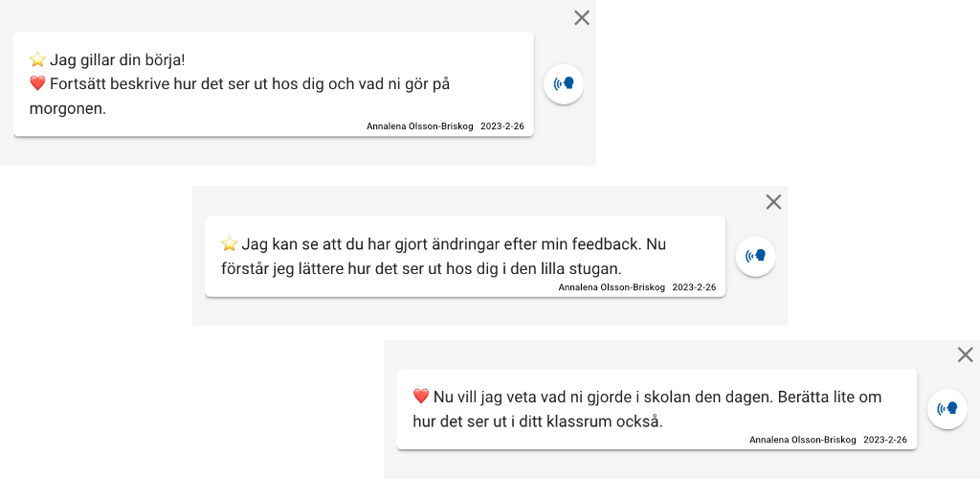Image resolution: width=980 pixels, height=479 pixels.
Task: Select author name in the "lilla stugan" comment
Action: click(612, 287)
